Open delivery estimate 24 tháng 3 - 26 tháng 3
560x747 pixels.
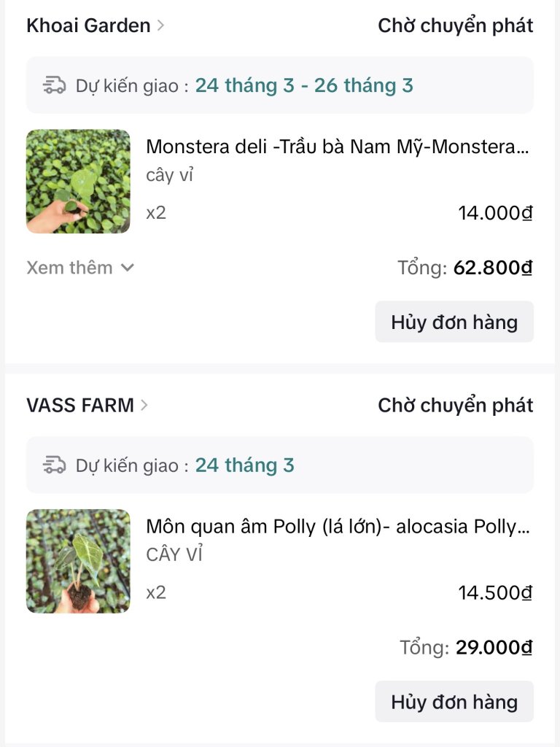pos(304,86)
